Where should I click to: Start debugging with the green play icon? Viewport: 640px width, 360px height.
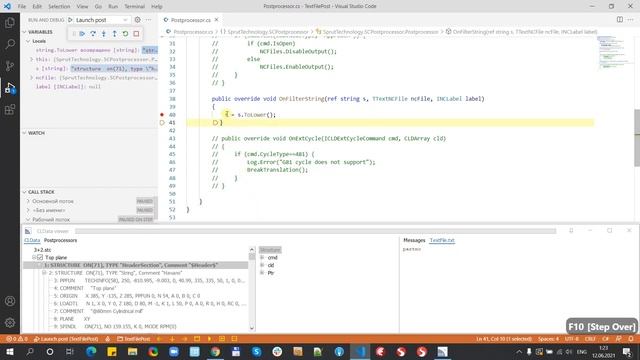71,20
